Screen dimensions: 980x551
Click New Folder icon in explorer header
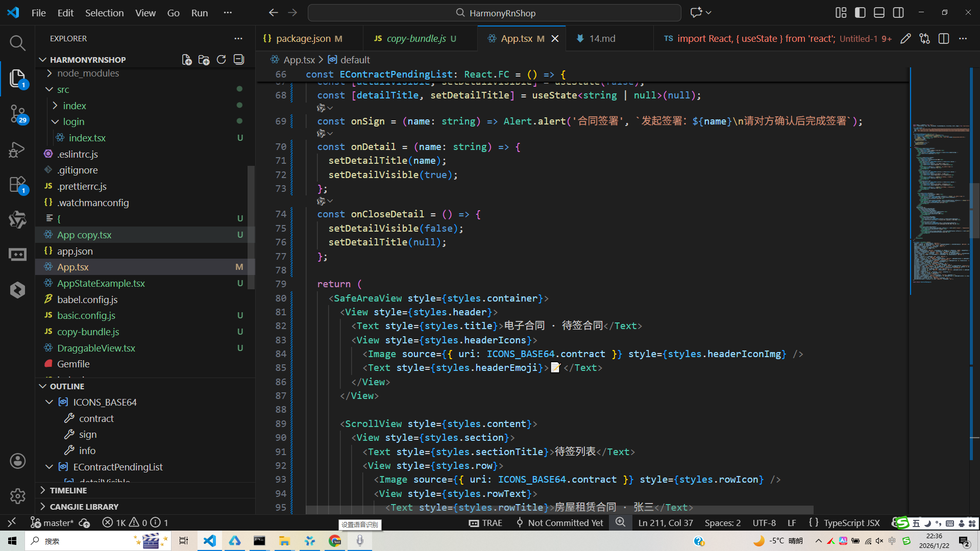click(204, 60)
